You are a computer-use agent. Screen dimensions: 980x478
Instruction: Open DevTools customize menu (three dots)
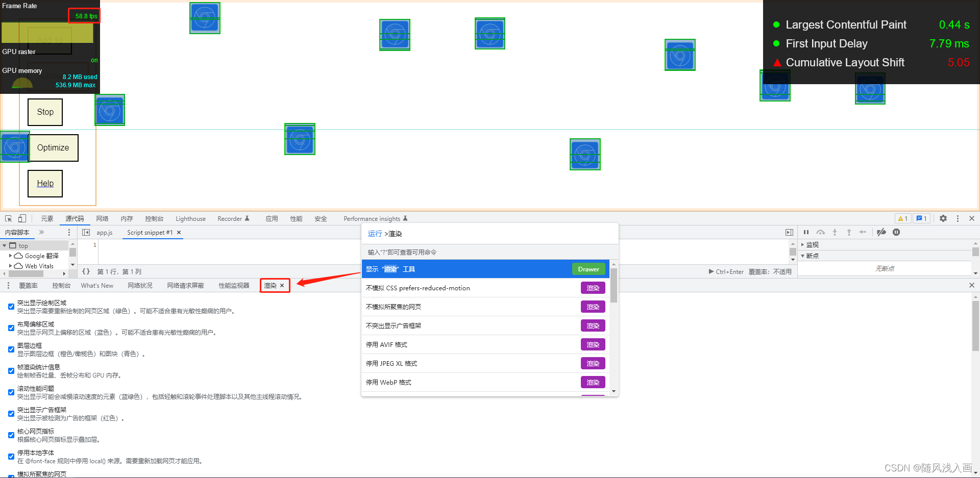tap(958, 218)
